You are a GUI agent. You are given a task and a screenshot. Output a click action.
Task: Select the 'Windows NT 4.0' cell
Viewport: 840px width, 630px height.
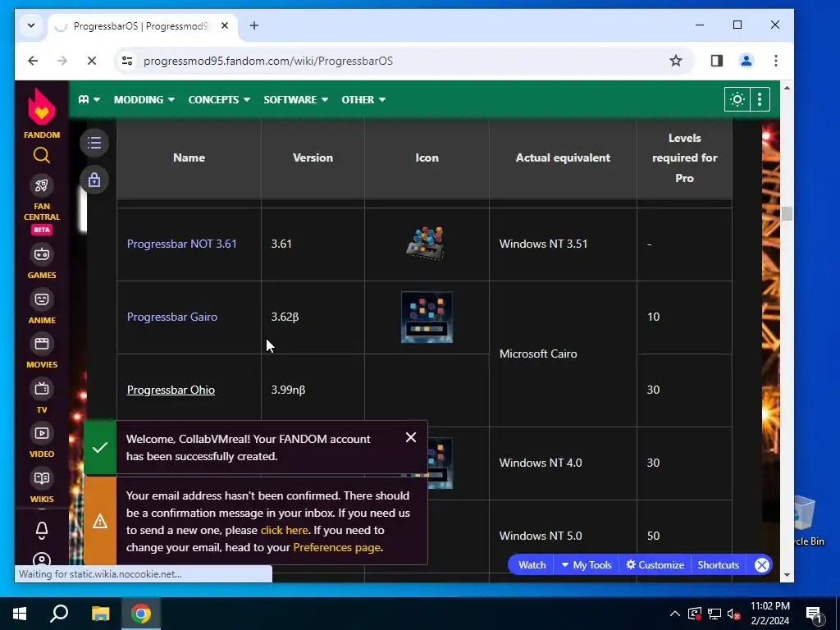click(x=563, y=463)
